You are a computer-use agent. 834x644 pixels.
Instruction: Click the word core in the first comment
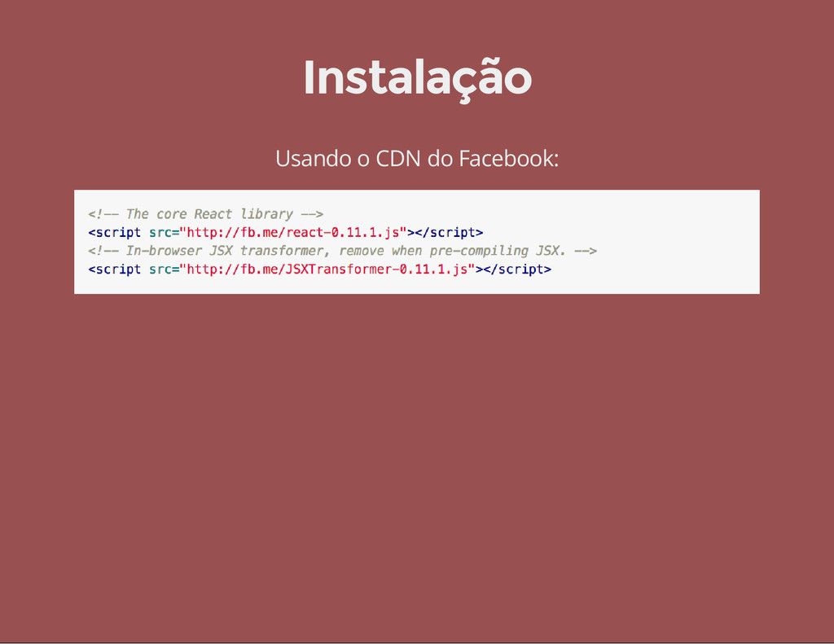(x=171, y=214)
